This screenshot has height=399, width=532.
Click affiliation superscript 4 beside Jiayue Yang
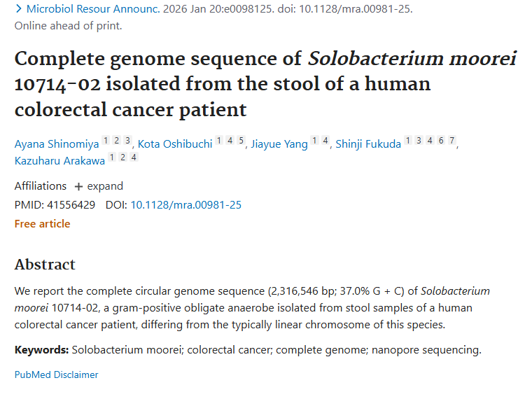(x=325, y=141)
